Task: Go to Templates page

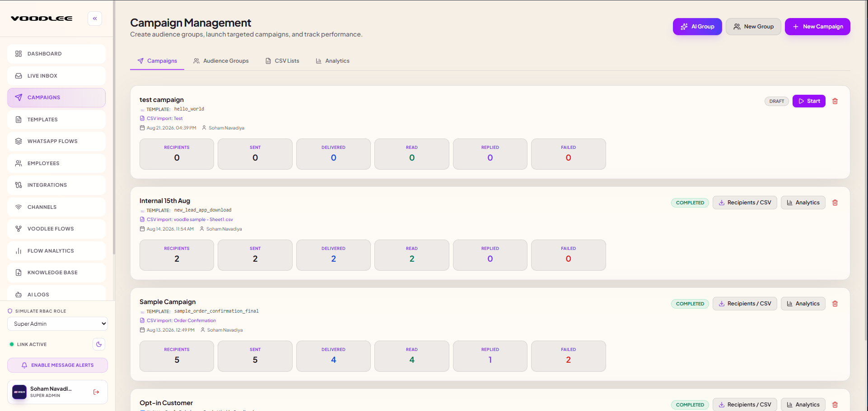Action: 56,120
